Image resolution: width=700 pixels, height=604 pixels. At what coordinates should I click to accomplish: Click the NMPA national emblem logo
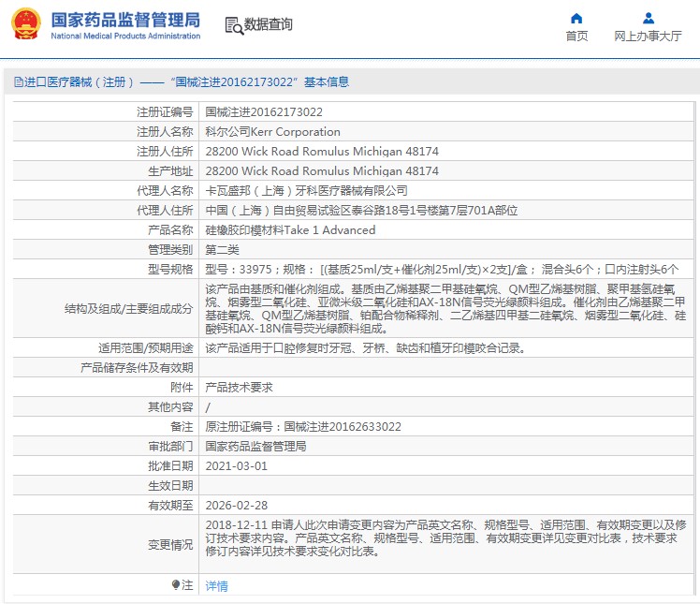click(26, 24)
